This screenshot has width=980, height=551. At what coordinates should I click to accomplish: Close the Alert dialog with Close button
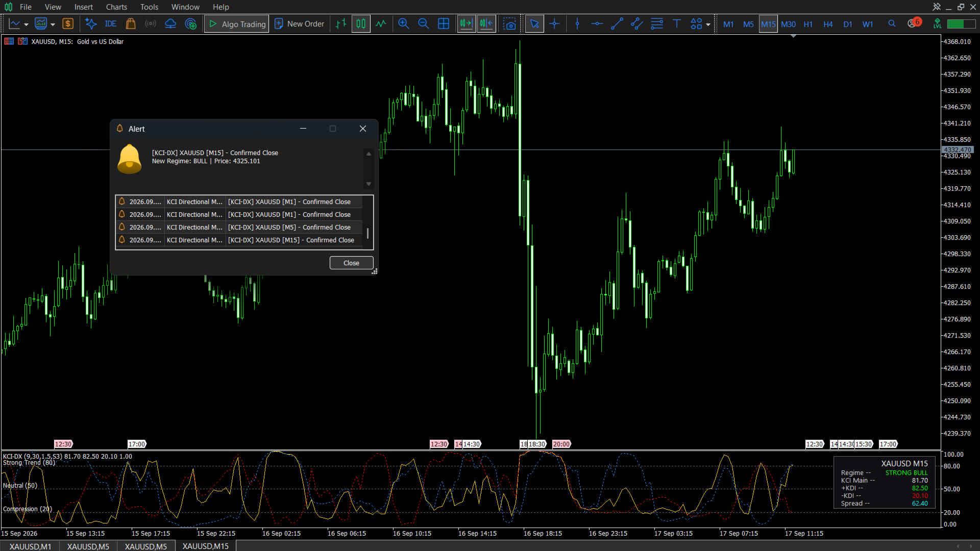click(x=351, y=263)
